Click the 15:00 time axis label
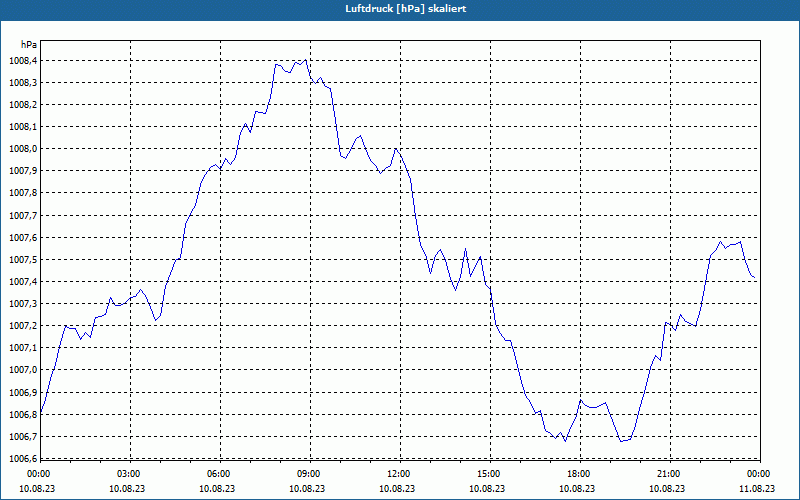This screenshot has height=500, width=800. [490, 474]
